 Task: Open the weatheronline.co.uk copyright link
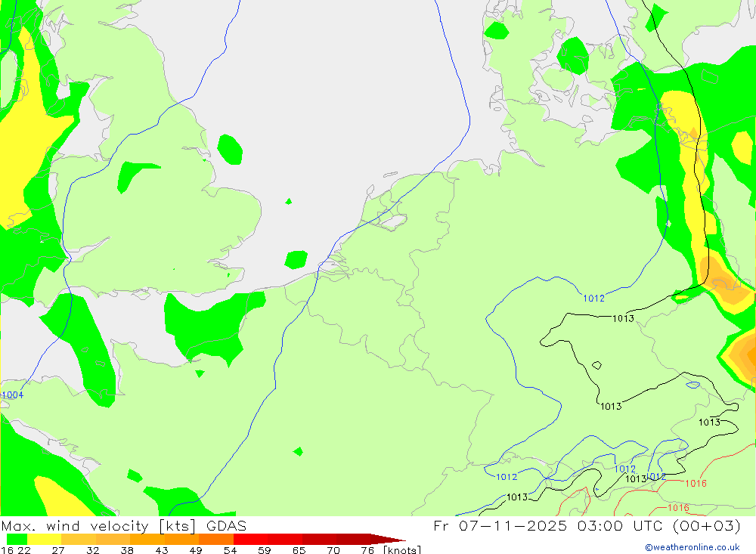click(x=692, y=547)
